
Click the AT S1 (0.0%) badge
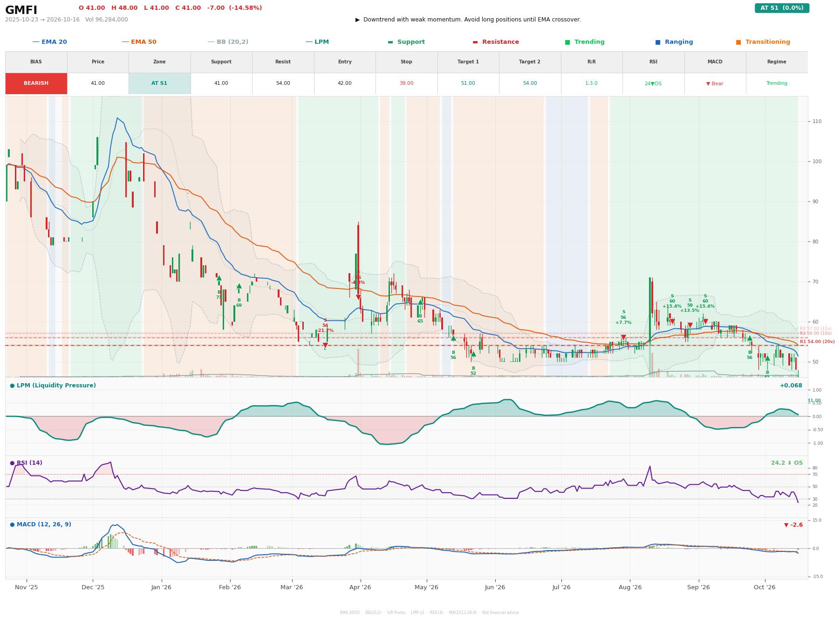(x=782, y=8)
